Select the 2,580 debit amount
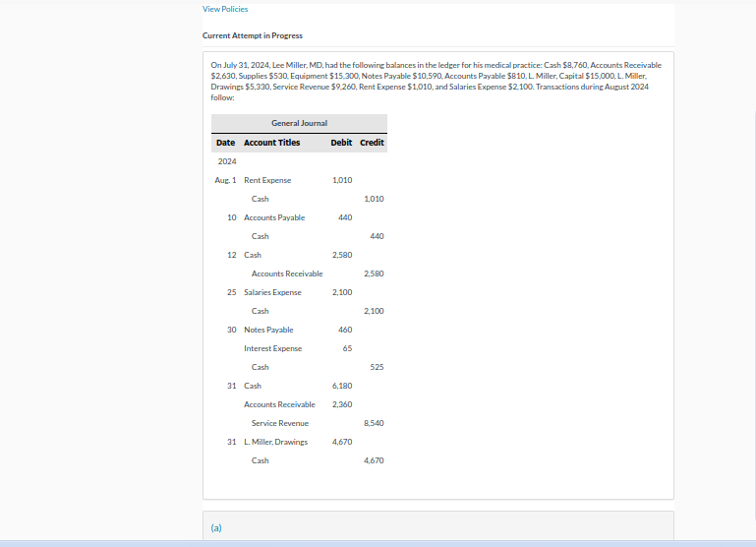Screen dimensions: 756x547 coord(342,255)
